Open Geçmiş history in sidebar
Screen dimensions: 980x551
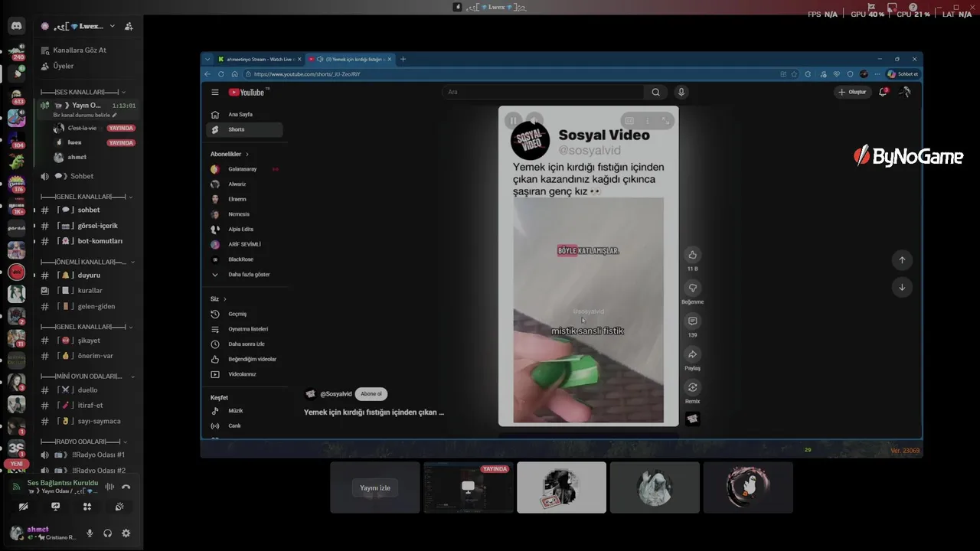point(245,314)
